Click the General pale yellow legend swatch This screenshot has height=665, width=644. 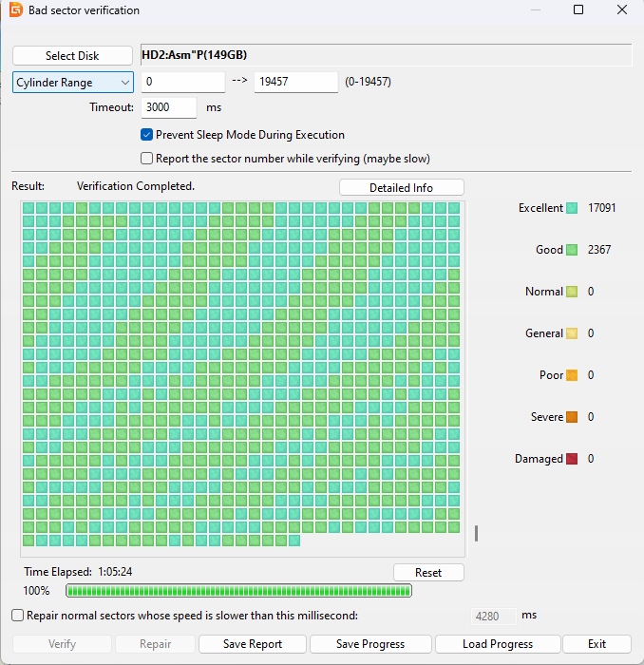pyautogui.click(x=572, y=333)
